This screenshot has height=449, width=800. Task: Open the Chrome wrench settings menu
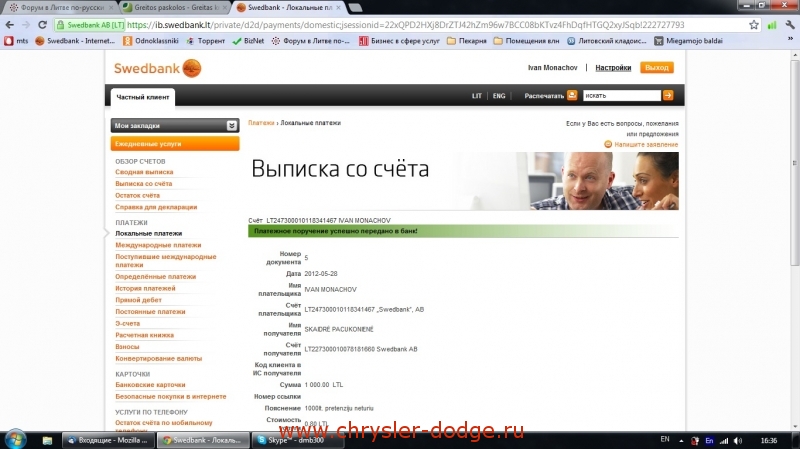click(x=790, y=25)
